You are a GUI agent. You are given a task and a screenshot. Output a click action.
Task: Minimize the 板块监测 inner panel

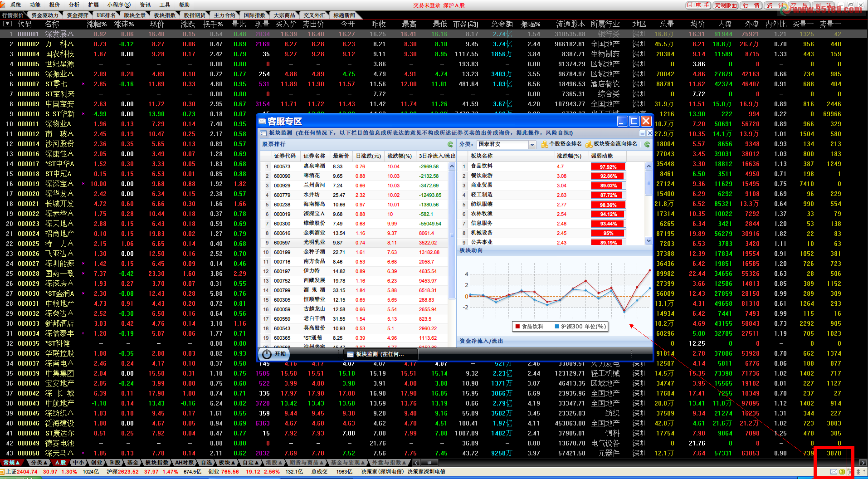[x=643, y=133]
